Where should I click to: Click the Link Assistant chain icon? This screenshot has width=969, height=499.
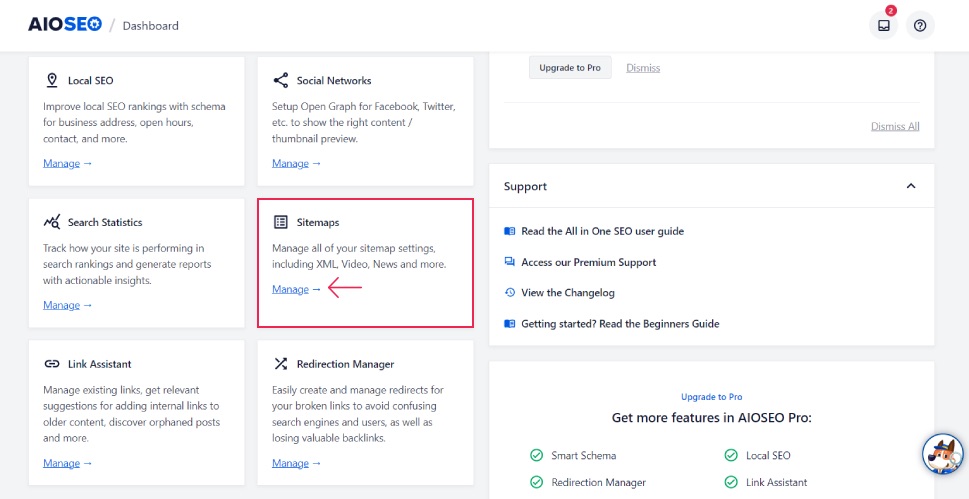point(52,364)
